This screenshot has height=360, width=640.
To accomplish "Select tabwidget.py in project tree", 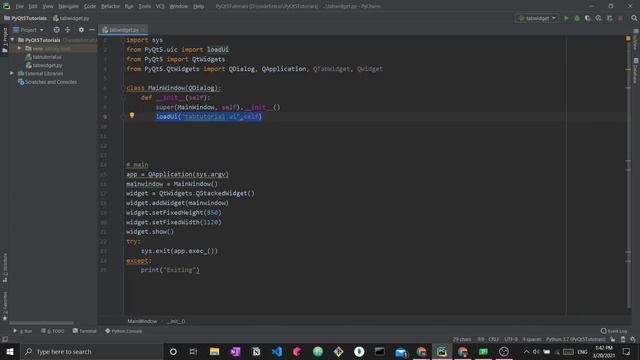I will tap(44, 65).
